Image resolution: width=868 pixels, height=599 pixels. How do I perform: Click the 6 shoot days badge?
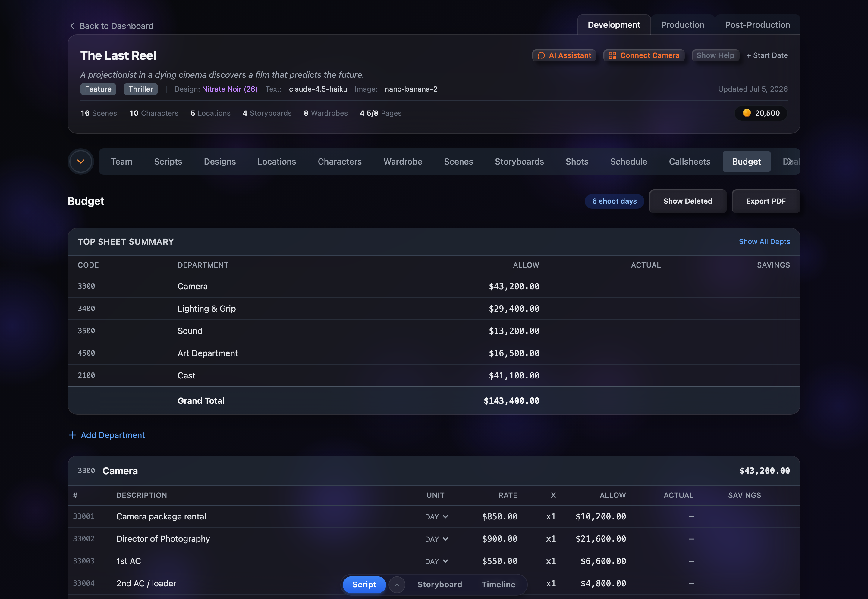pyautogui.click(x=614, y=201)
